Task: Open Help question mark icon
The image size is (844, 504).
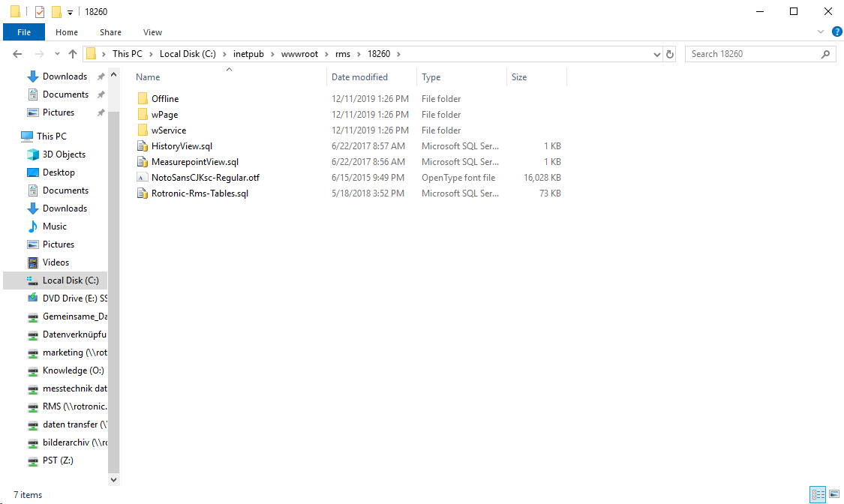Action: click(837, 31)
